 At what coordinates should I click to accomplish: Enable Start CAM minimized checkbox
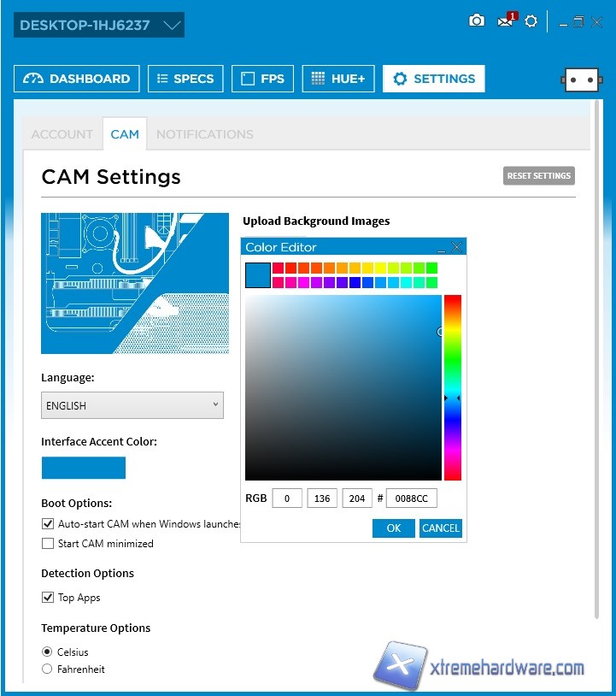[x=48, y=544]
